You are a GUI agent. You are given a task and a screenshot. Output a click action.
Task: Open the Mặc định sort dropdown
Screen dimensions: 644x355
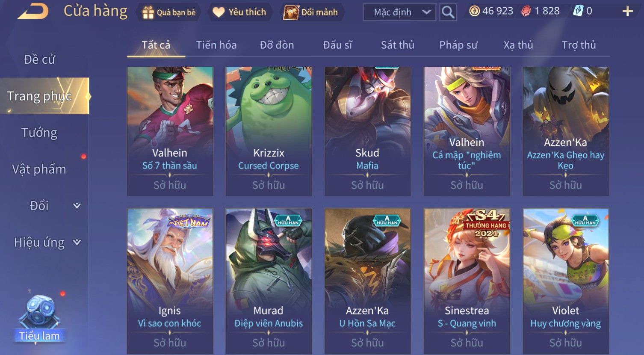[x=399, y=12]
